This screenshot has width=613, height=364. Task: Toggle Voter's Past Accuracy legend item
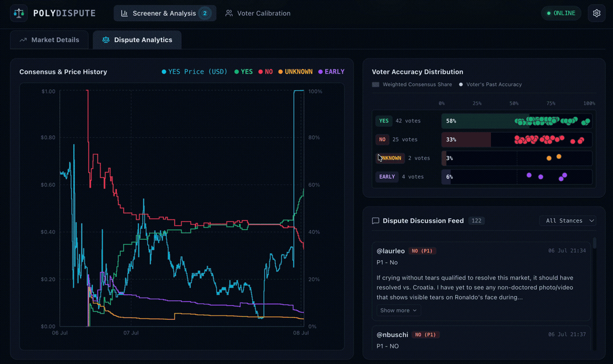coord(490,84)
